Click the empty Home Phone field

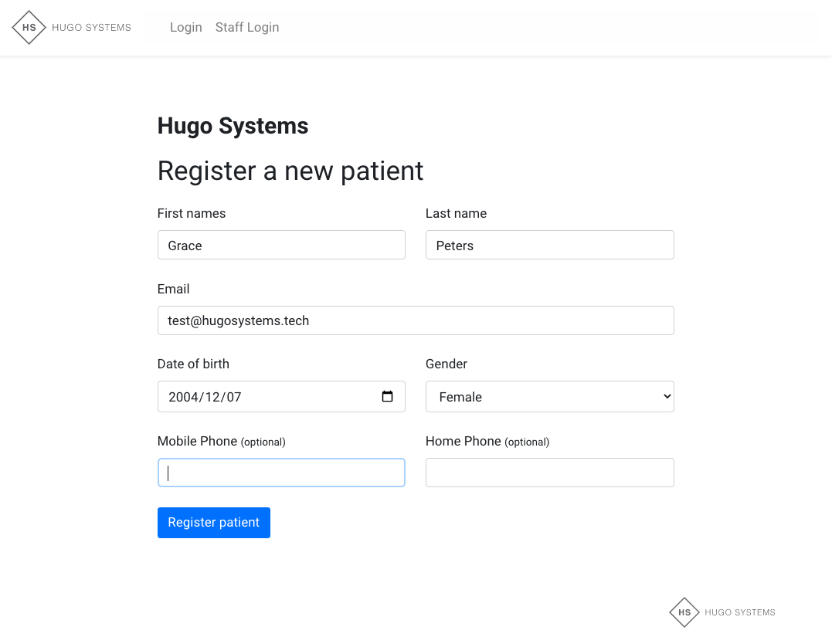548,472
